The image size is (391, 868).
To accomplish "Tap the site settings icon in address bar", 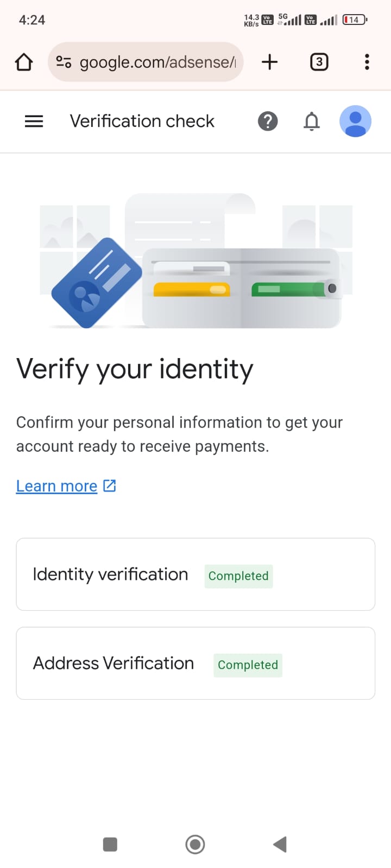I will [x=64, y=62].
